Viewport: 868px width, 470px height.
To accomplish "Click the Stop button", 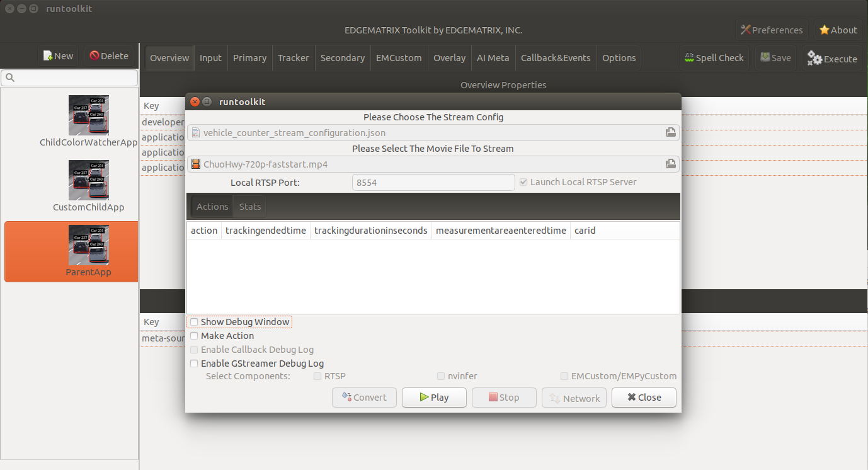I will [x=504, y=398].
